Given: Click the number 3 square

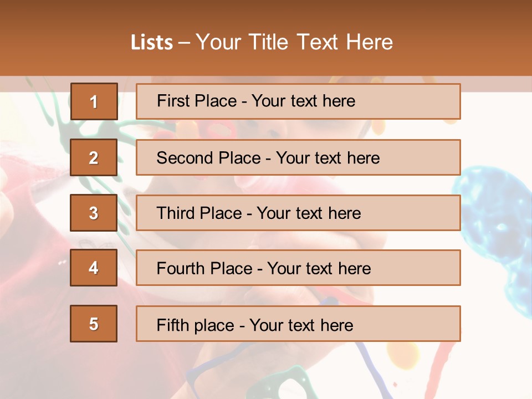Looking at the screenshot, I should pyautogui.click(x=94, y=213).
